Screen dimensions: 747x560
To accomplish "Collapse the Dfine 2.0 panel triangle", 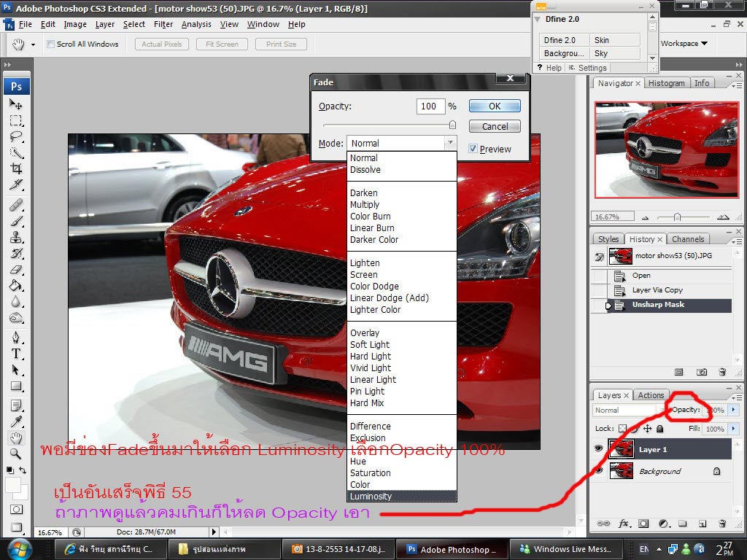I will pyautogui.click(x=538, y=20).
